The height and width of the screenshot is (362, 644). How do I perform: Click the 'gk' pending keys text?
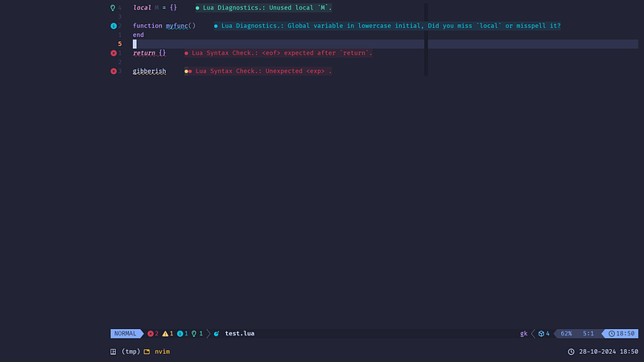[x=524, y=334]
